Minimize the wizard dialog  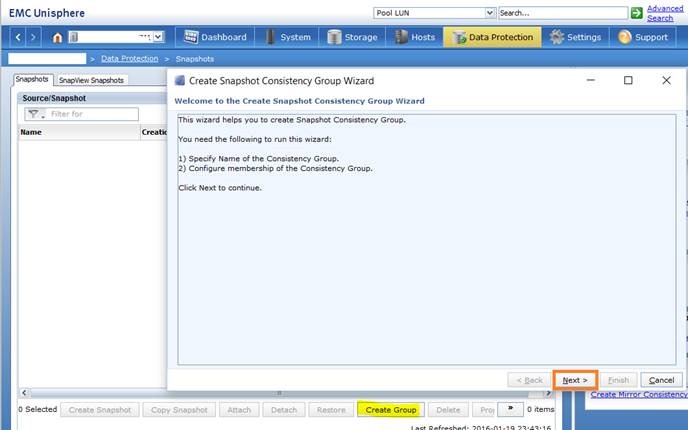pyautogui.click(x=591, y=80)
